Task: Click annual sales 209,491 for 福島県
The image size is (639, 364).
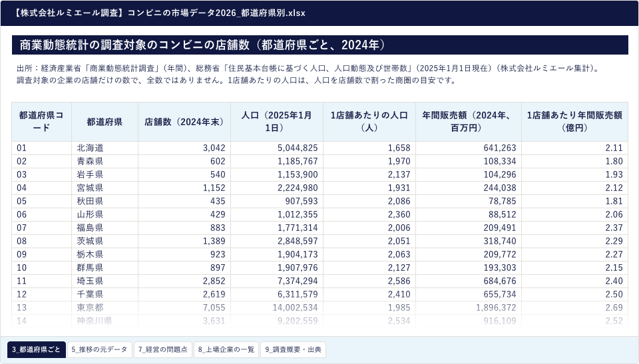Action: click(468, 228)
